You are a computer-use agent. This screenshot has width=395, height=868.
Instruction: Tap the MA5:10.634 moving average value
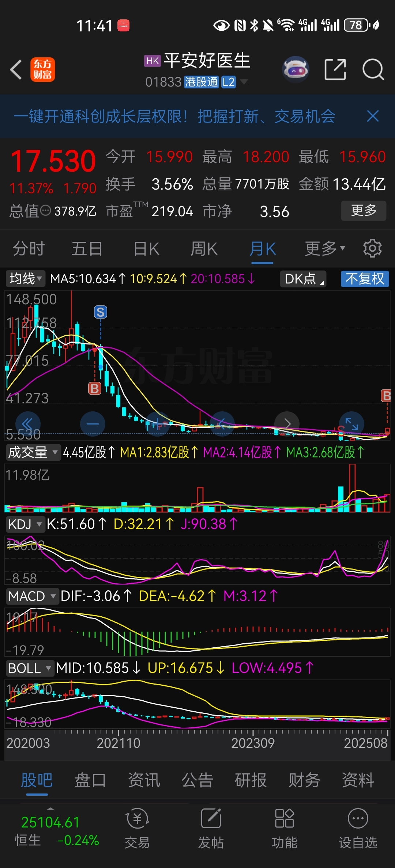coord(87,279)
